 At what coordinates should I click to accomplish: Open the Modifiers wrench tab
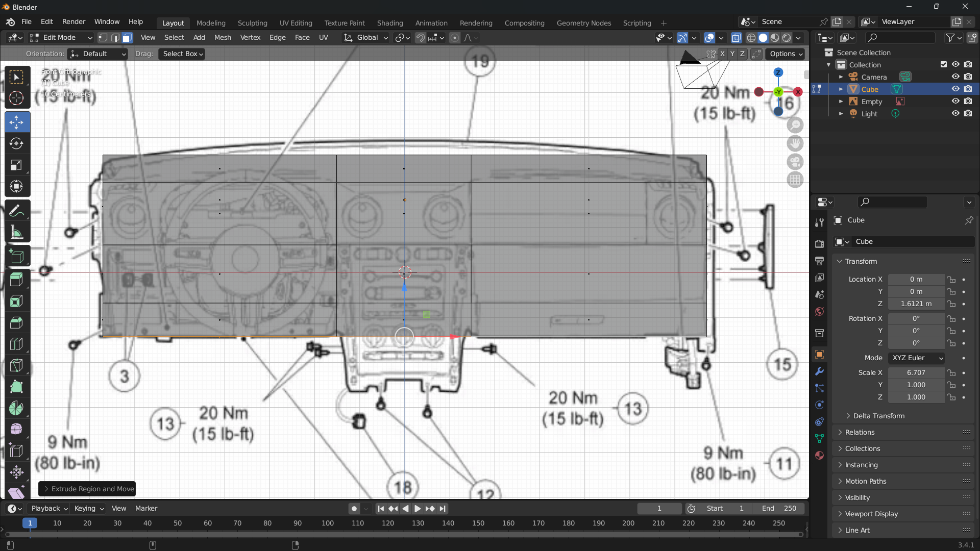click(x=819, y=371)
